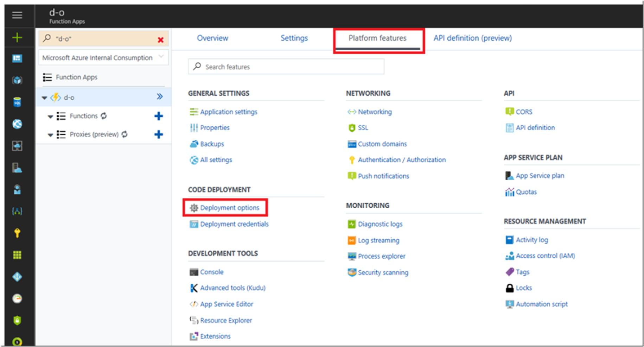The height and width of the screenshot is (347, 644).
Task: Switch to the Overview tab
Action: 212,38
